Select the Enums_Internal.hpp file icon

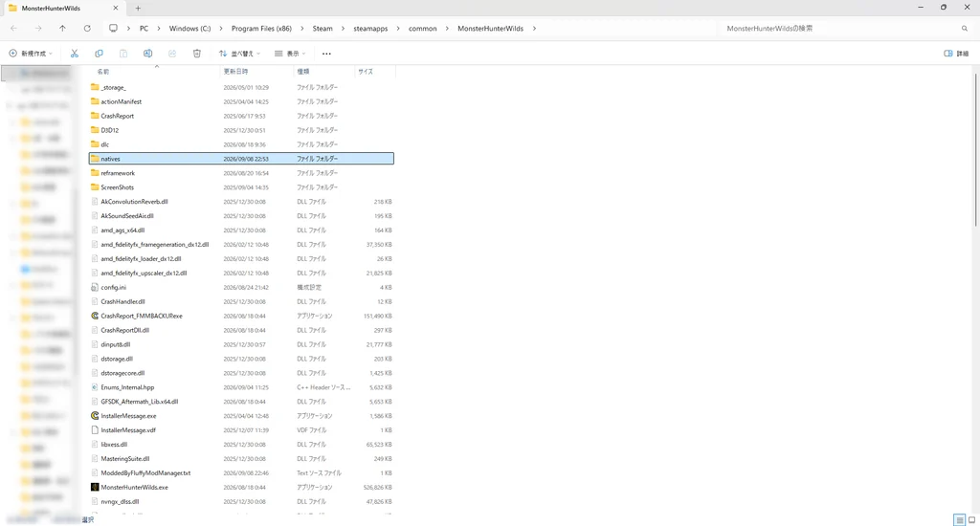click(95, 387)
